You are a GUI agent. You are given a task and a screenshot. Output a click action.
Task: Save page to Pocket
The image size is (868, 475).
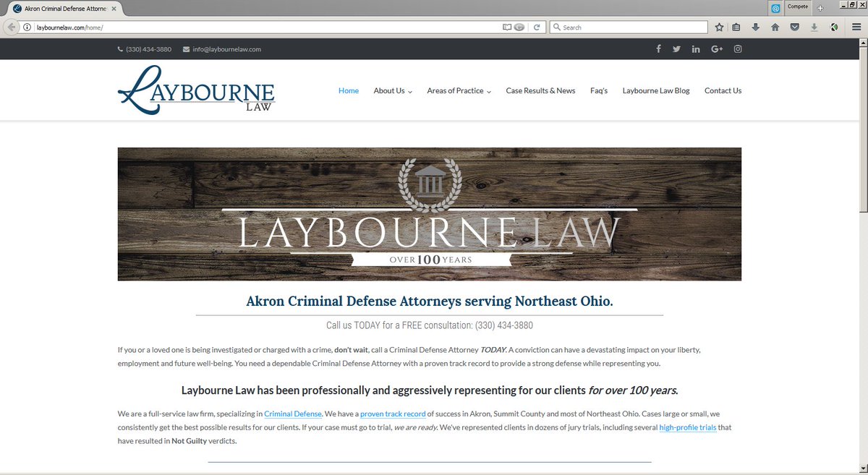click(794, 27)
